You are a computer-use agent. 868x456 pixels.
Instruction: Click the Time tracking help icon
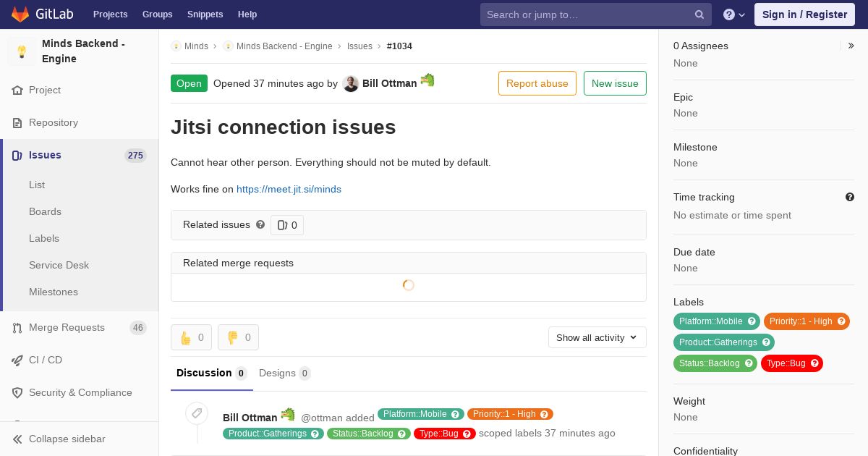coord(850,197)
